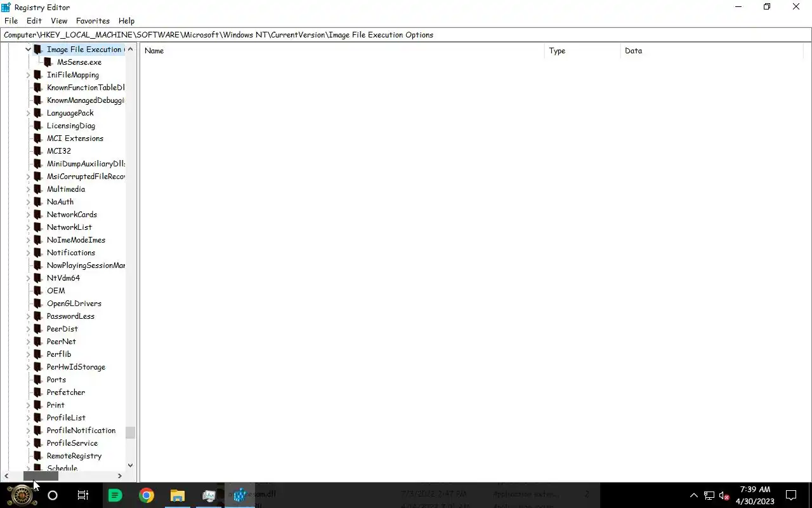This screenshot has width=812, height=508.
Task: Expand the NaAuth key
Action: [28, 202]
